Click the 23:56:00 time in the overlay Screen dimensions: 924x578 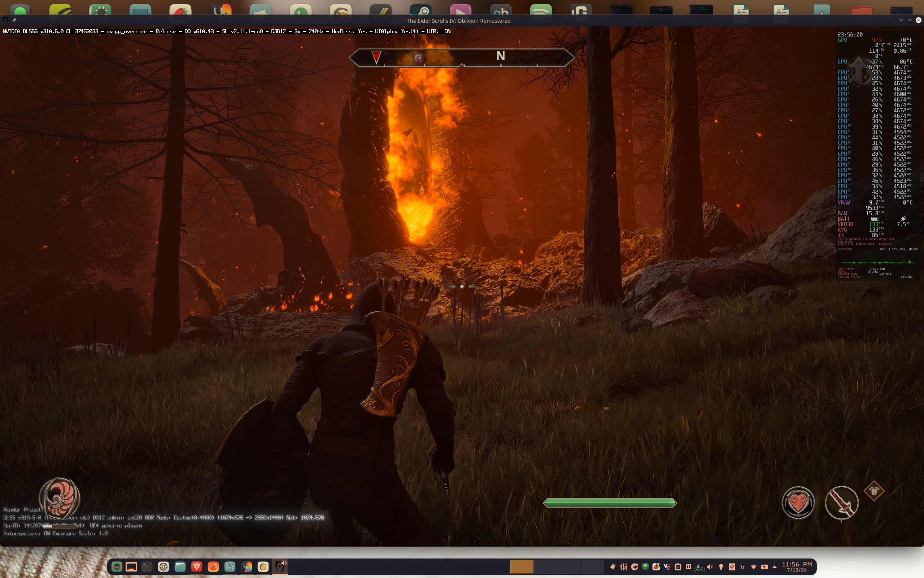tap(850, 34)
